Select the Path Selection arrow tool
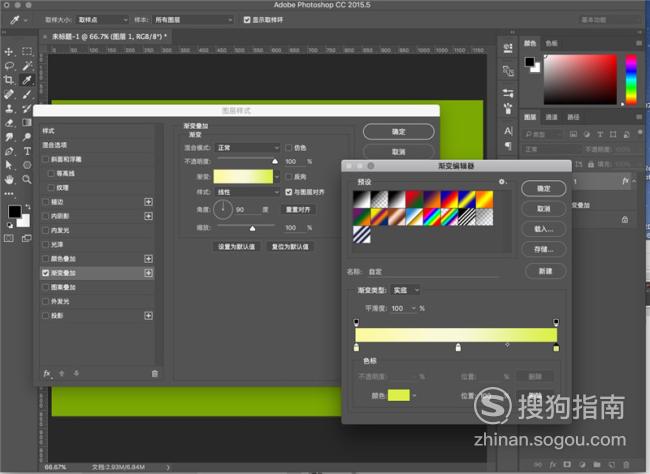Viewport: 650px width, 474px height. coord(9,165)
